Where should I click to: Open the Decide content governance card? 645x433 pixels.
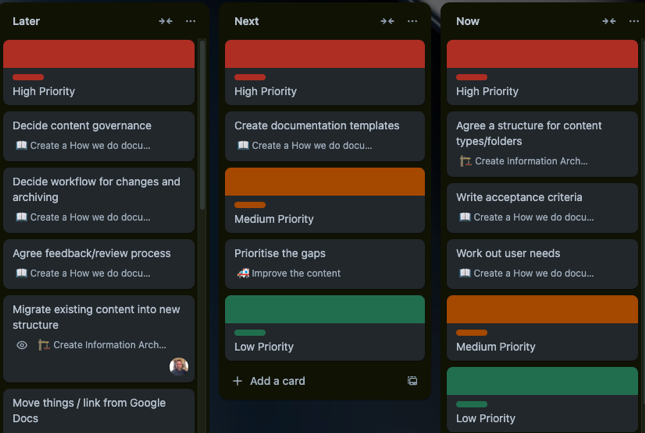tap(82, 126)
